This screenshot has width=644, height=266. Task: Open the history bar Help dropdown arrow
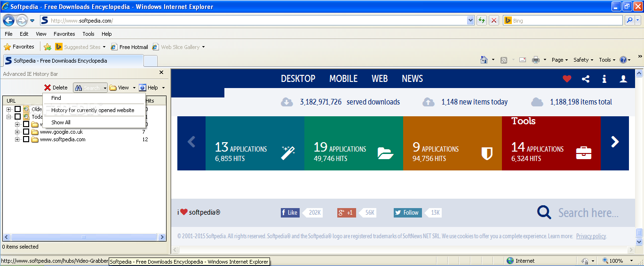163,88
